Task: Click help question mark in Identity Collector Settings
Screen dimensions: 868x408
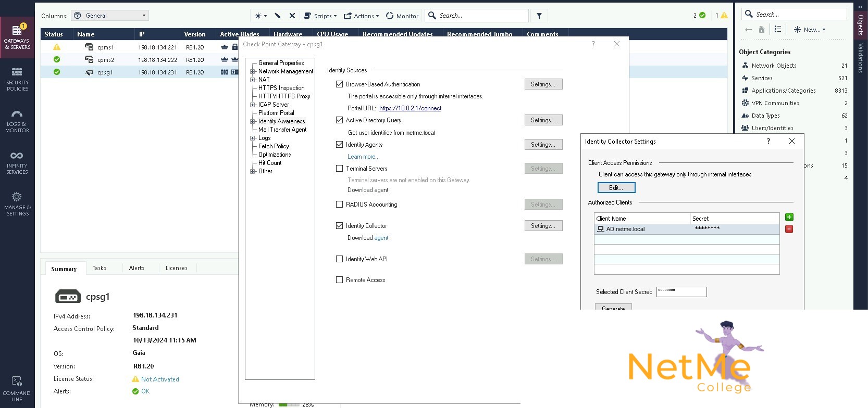Action: click(x=768, y=141)
